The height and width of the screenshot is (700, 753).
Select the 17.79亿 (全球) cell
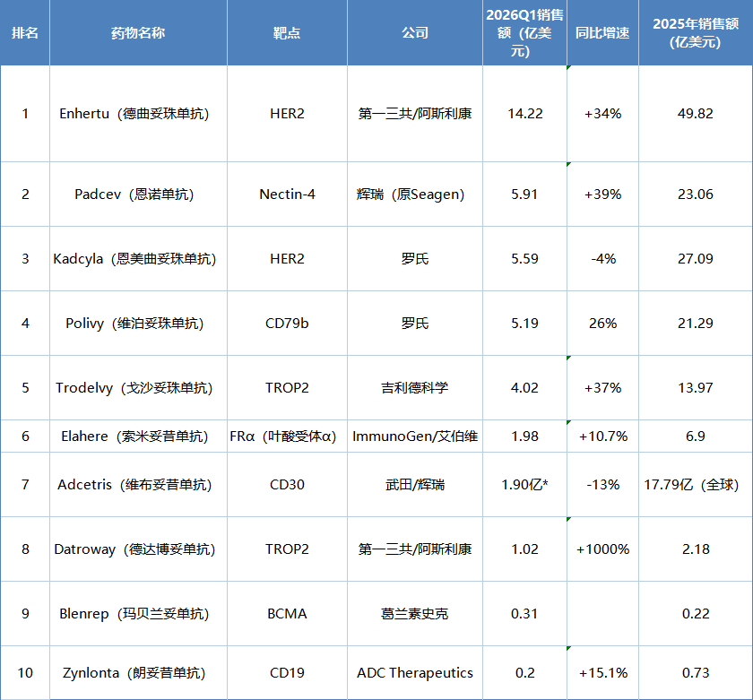tap(696, 484)
